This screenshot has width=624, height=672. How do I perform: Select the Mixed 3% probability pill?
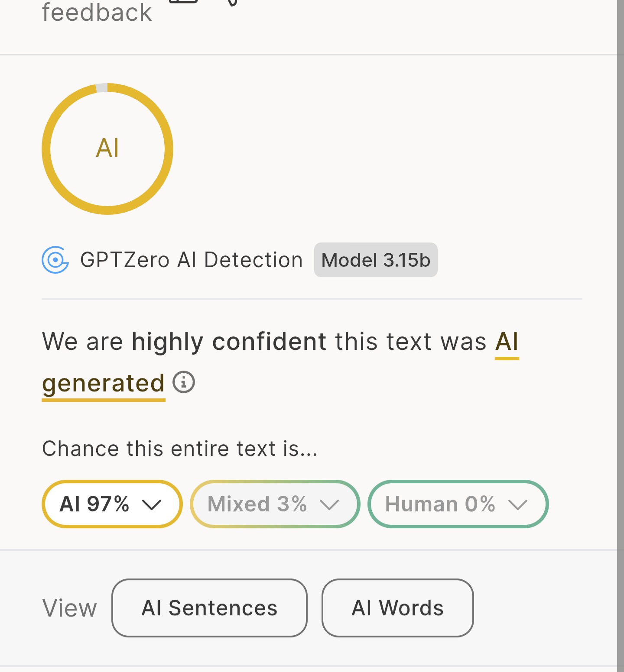click(x=275, y=504)
